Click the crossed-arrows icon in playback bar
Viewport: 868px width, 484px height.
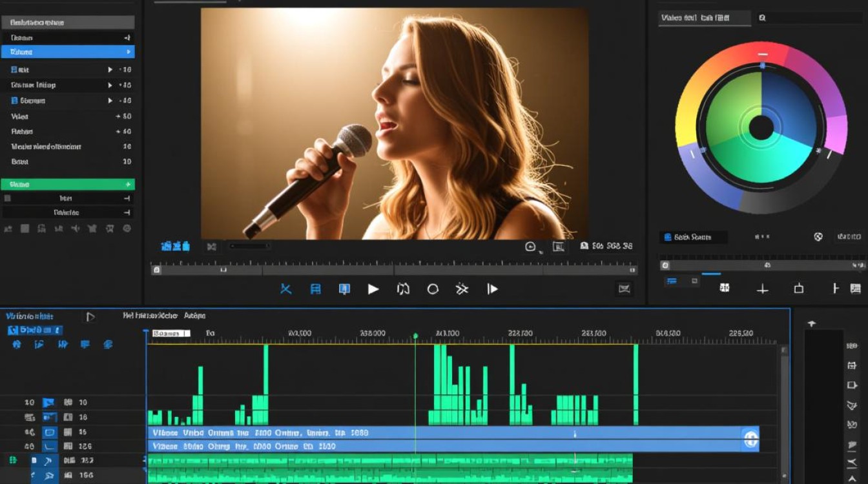(462, 289)
